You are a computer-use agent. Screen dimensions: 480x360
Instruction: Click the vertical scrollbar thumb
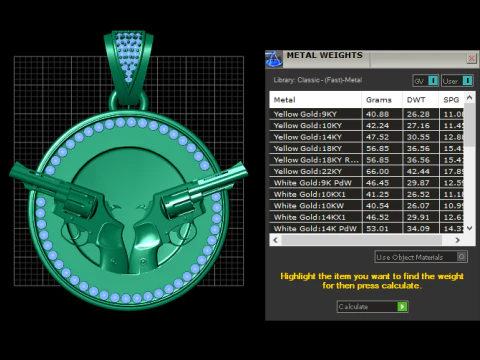tap(470, 125)
